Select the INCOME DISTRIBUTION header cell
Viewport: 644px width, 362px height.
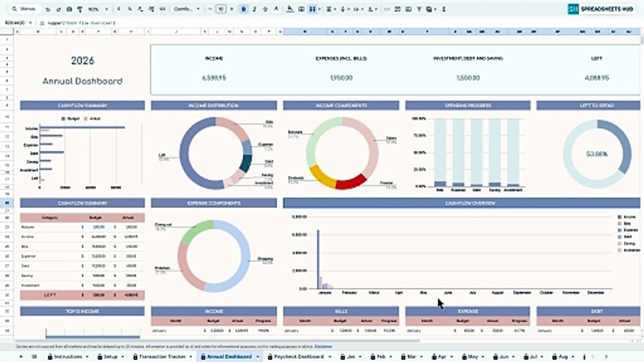213,106
